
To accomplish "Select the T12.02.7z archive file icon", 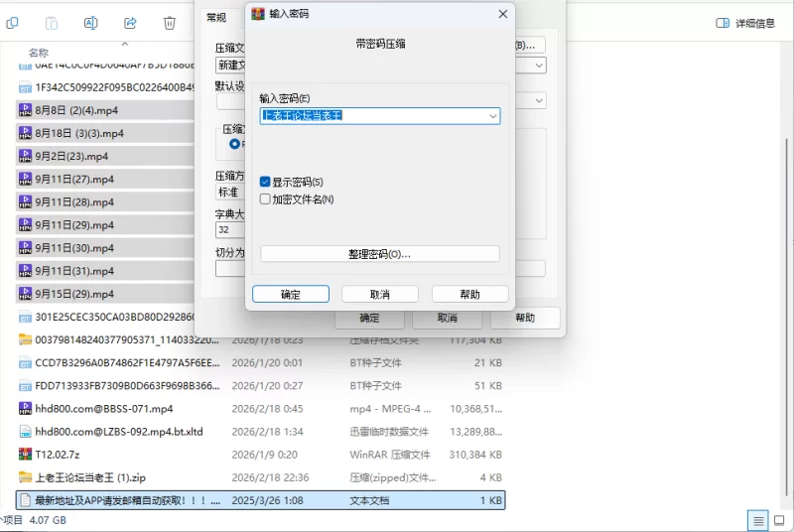I will click(x=26, y=454).
